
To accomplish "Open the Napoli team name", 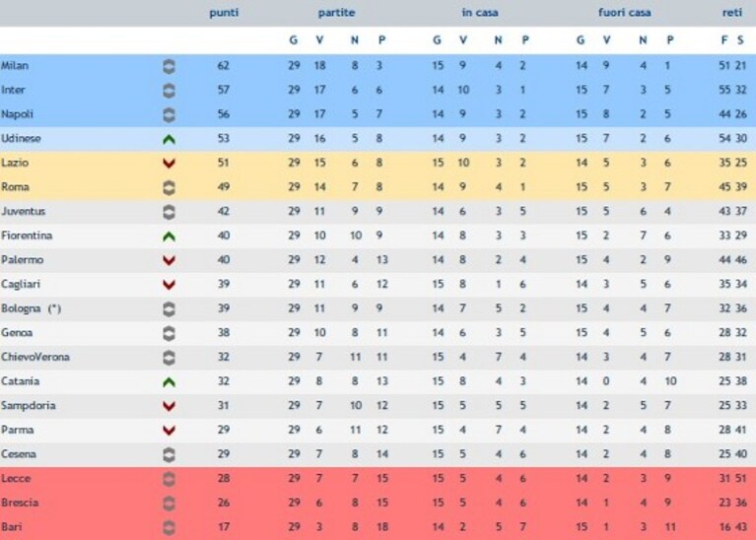I will click(x=17, y=114).
